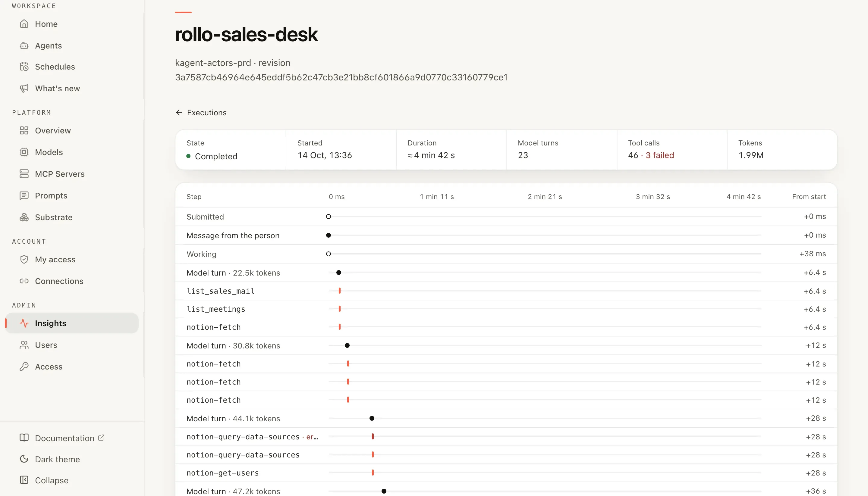Click the MCP Servers icon
The image size is (868, 496).
[x=24, y=174]
